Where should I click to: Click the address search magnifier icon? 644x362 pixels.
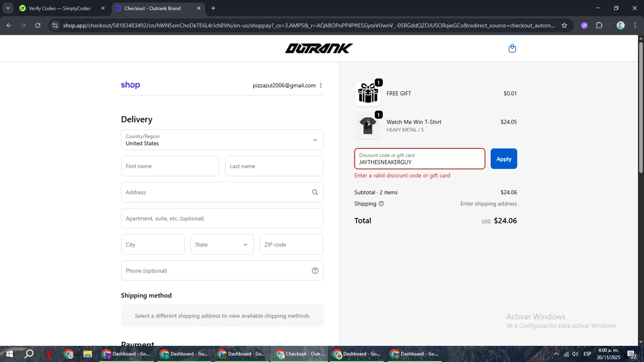tap(315, 192)
